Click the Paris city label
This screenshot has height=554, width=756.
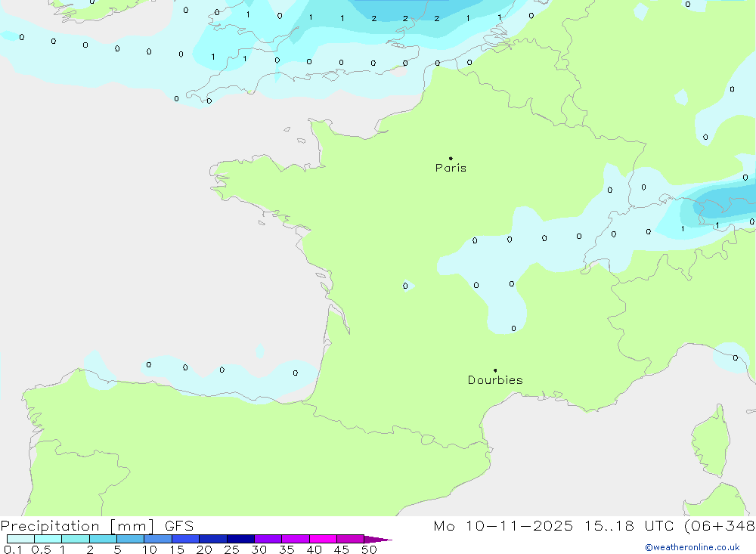[451, 168]
